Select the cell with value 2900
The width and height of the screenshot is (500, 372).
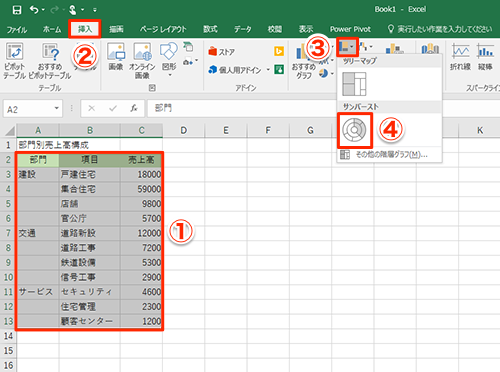141,277
